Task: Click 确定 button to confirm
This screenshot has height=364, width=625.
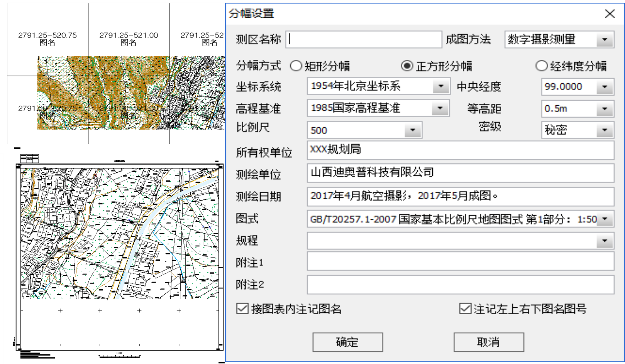Action: click(x=347, y=342)
